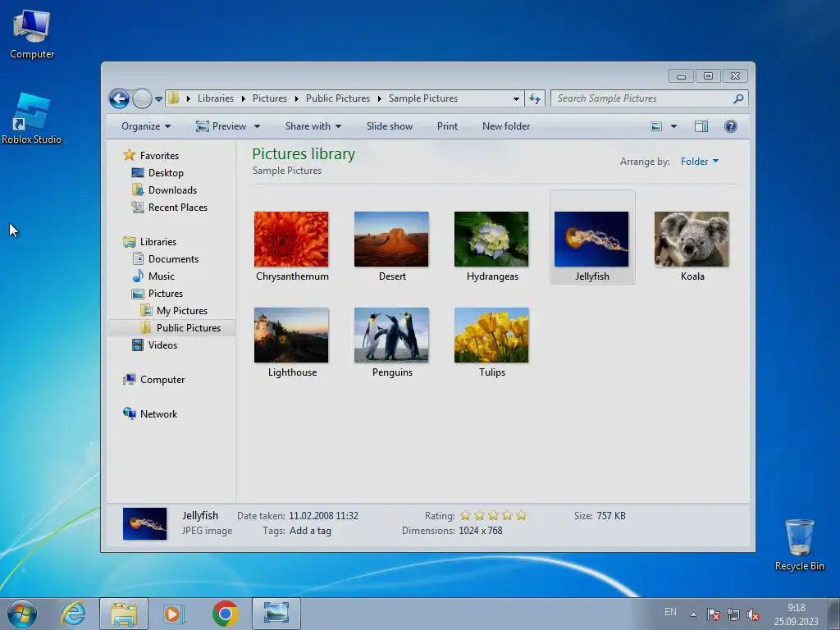Click the greyed Forward navigation button
The width and height of the screenshot is (840, 630).
[142, 98]
